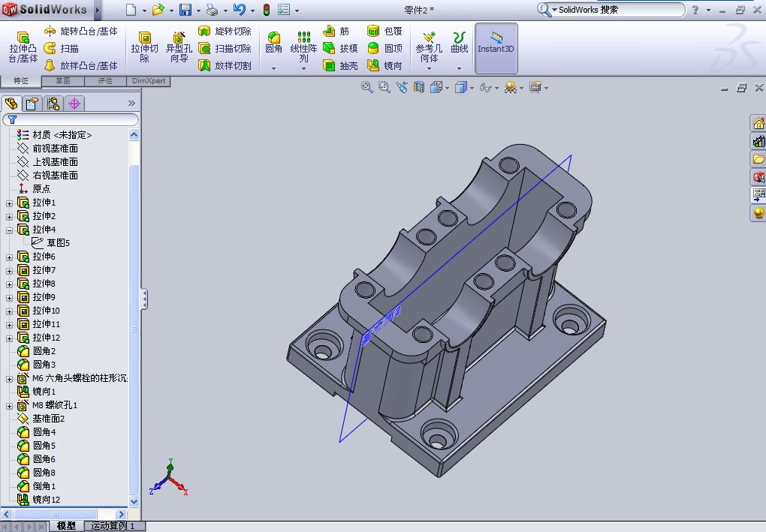The height and width of the screenshot is (532, 766).
Task: Select 基准面2 in the feature tree
Action: point(41,418)
